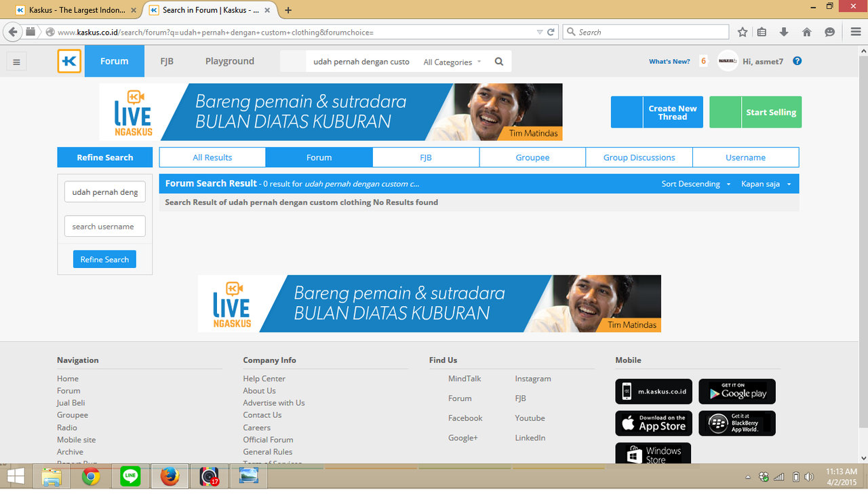This screenshot has width=868, height=494.
Task: Open the All Categories dropdown
Action: pyautogui.click(x=452, y=62)
